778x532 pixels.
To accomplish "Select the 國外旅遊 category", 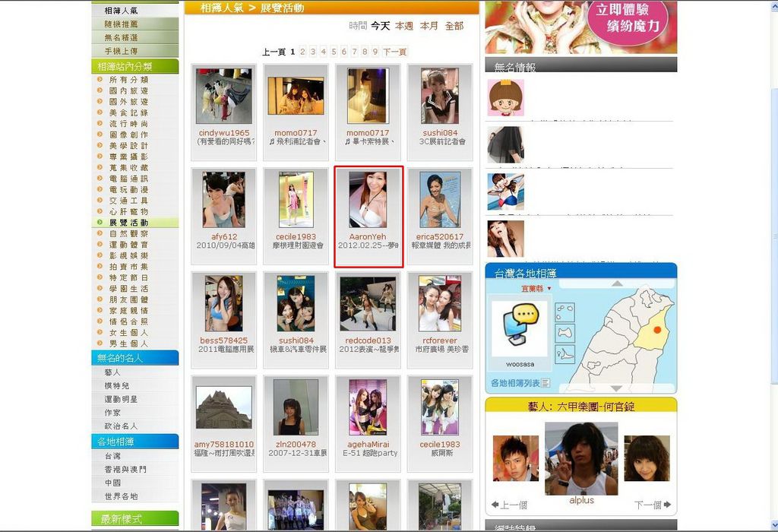I will 128,101.
